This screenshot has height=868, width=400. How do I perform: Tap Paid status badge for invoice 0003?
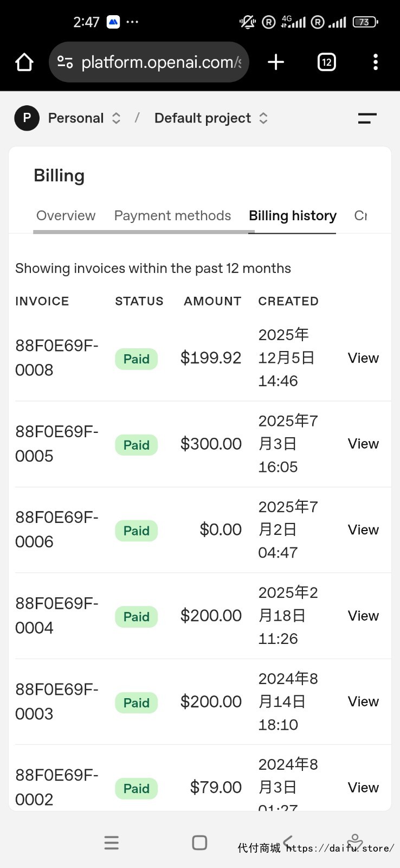pyautogui.click(x=136, y=703)
